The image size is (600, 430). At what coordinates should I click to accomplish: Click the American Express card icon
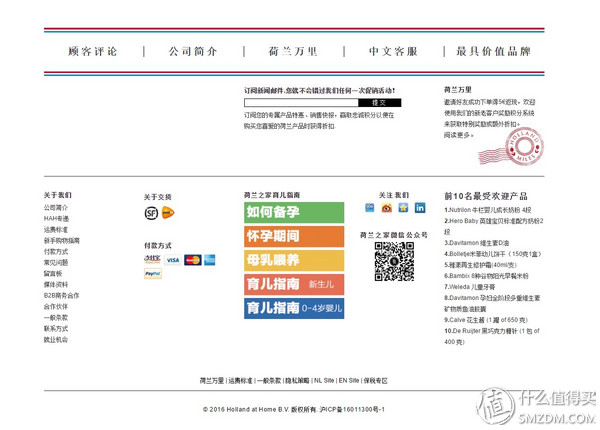[209, 260]
